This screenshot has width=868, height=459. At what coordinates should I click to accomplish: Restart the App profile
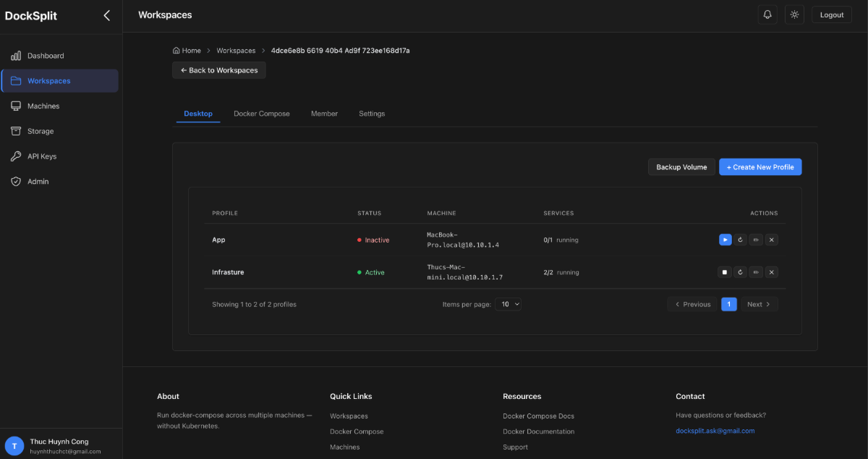pyautogui.click(x=740, y=240)
